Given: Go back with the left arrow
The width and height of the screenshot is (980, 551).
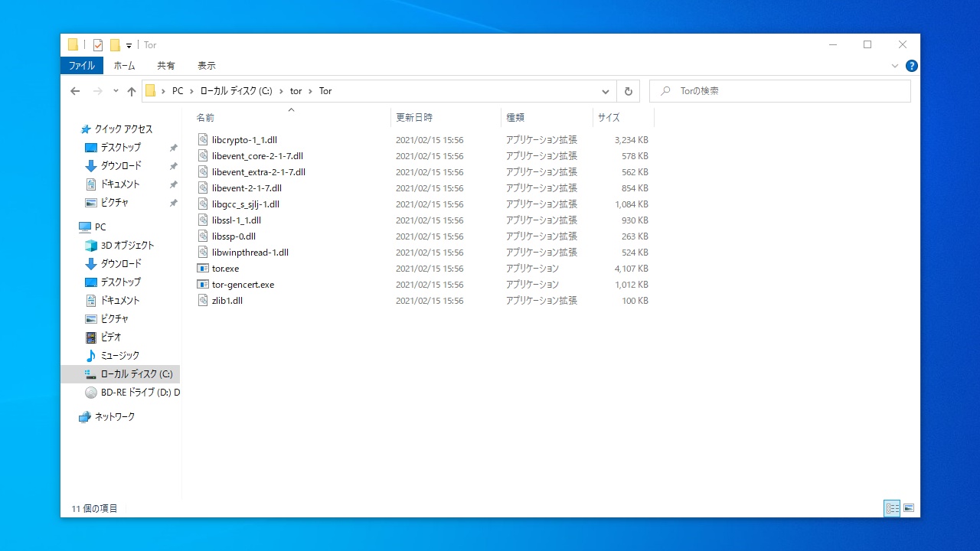Looking at the screenshot, I should click(75, 91).
